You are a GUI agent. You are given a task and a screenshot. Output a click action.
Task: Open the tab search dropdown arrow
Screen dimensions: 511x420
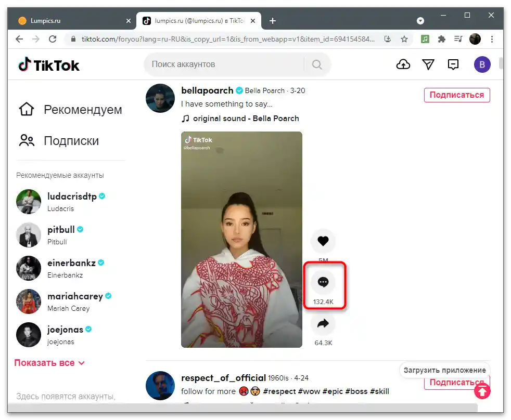click(420, 21)
